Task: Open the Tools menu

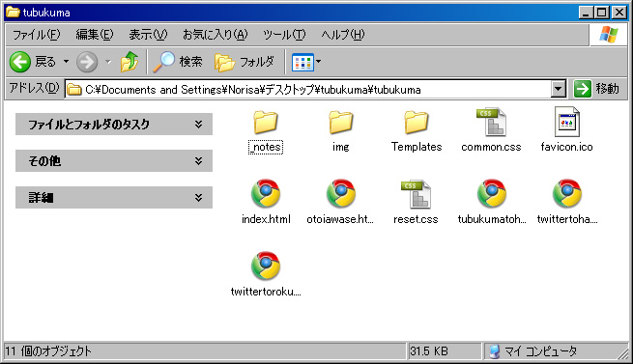Action: [284, 35]
